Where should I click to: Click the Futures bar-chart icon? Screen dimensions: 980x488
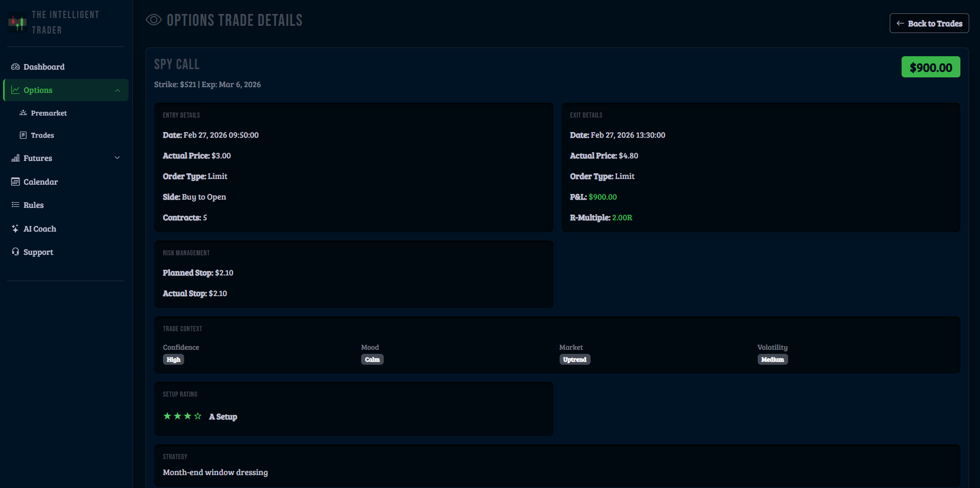(x=15, y=158)
